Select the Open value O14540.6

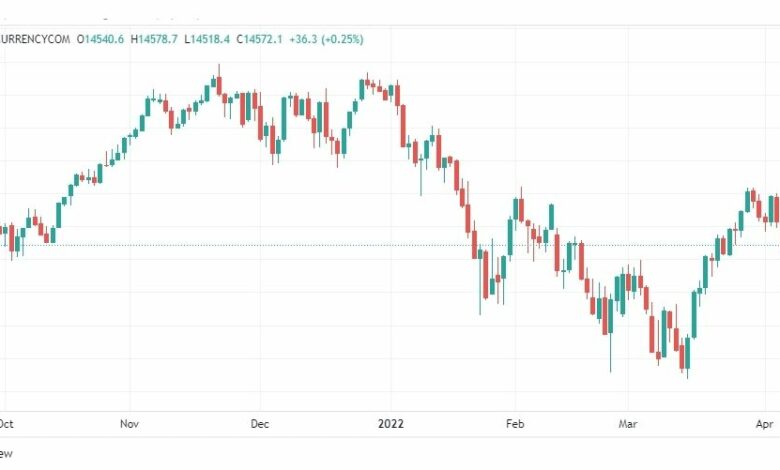point(100,39)
